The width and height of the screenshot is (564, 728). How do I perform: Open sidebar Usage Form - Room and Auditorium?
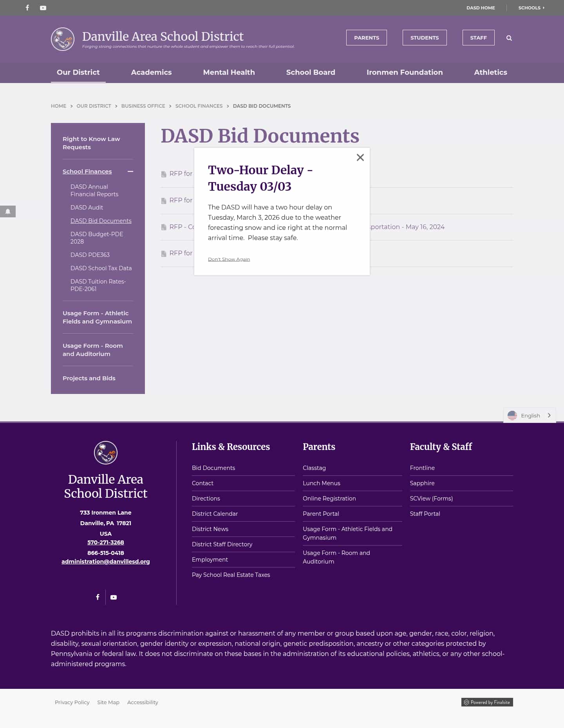[92, 350]
